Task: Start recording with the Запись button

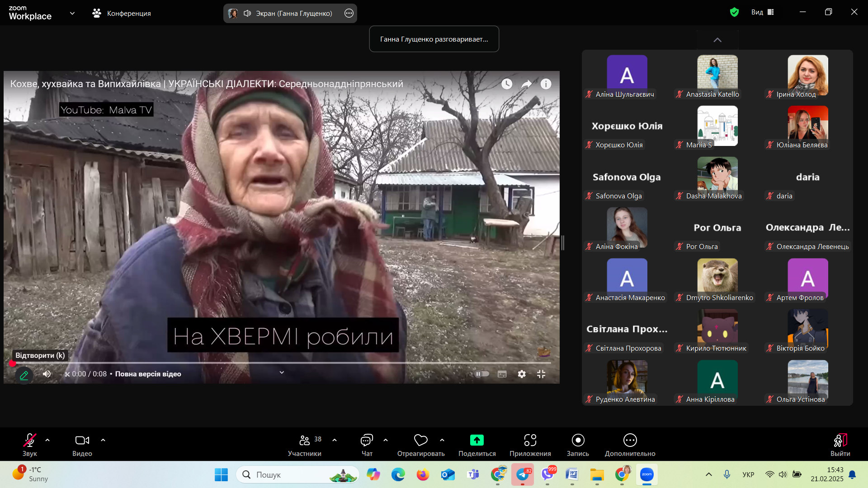Action: pyautogui.click(x=578, y=444)
